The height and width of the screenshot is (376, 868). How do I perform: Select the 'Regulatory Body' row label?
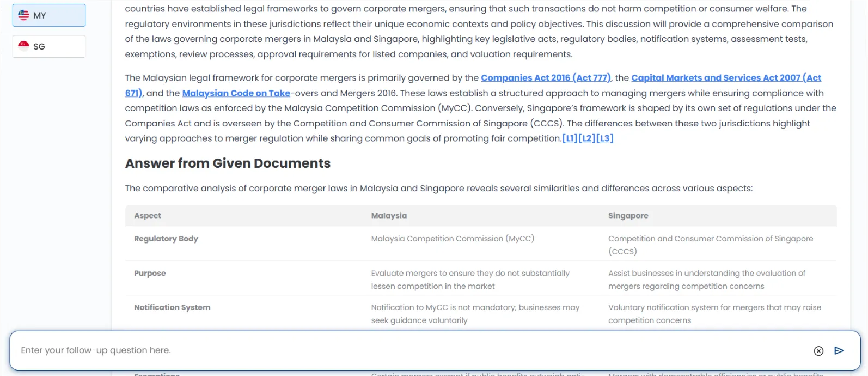pyautogui.click(x=166, y=239)
